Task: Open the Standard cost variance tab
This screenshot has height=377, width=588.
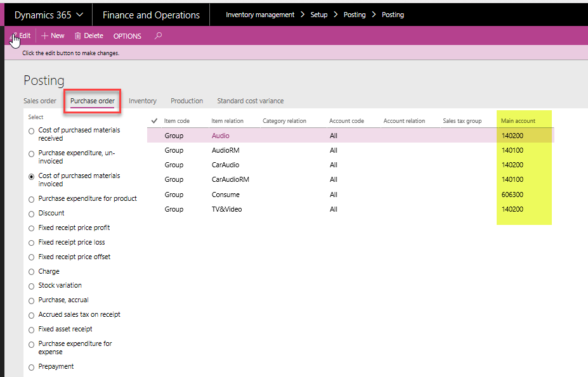Action: [250, 101]
